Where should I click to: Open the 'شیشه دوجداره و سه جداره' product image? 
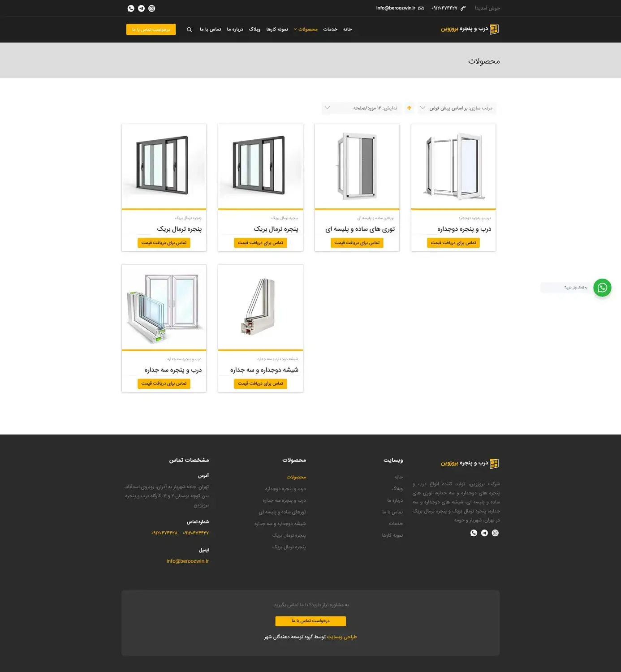point(260,307)
